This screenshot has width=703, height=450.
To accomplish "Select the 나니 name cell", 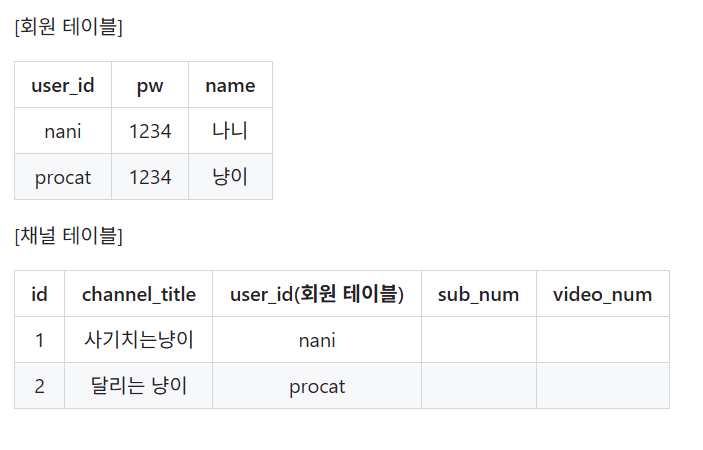I will 230,131.
